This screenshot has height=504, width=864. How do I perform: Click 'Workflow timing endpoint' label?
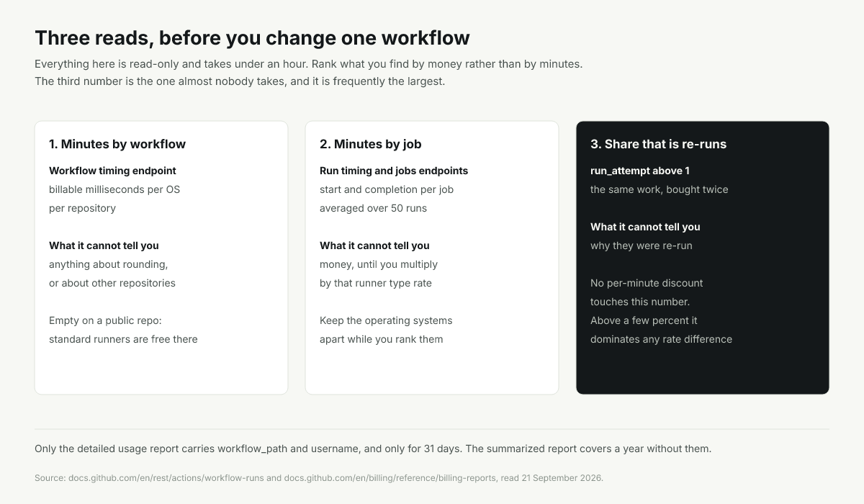112,171
